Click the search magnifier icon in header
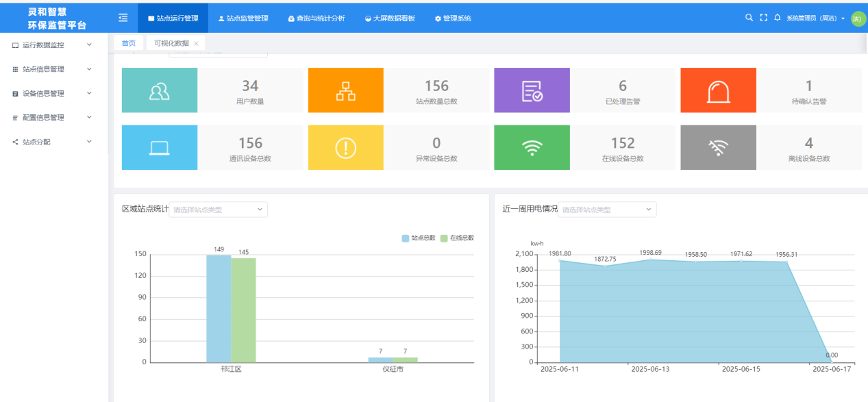 click(749, 18)
